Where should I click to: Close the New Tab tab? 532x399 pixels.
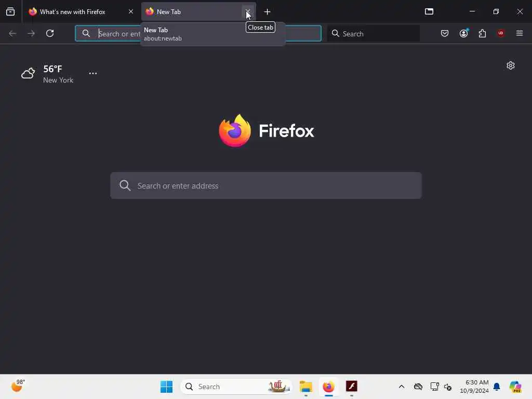click(248, 11)
